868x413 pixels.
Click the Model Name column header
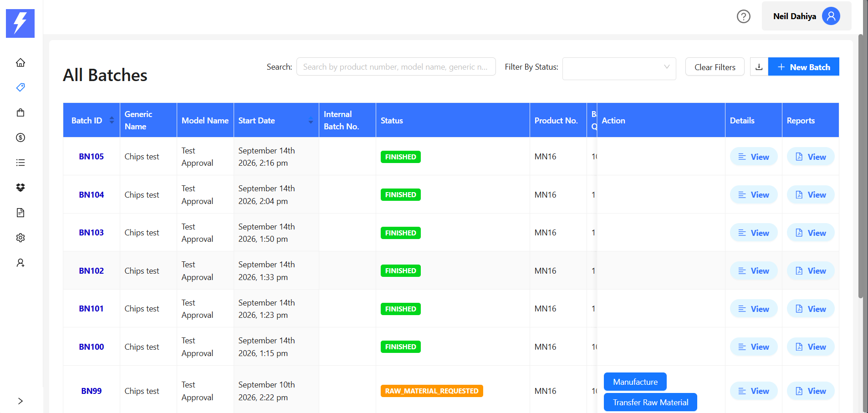click(205, 120)
